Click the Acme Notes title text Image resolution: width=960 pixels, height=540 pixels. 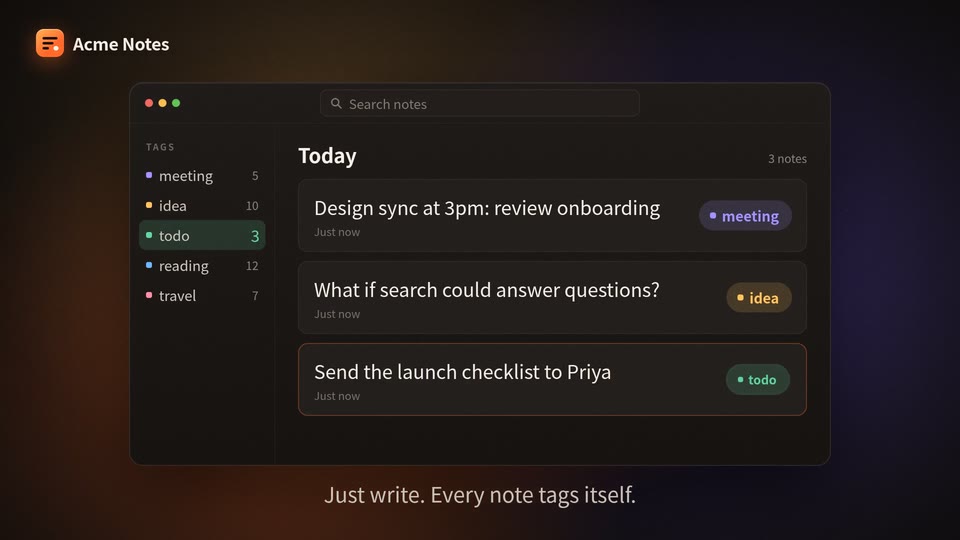121,44
